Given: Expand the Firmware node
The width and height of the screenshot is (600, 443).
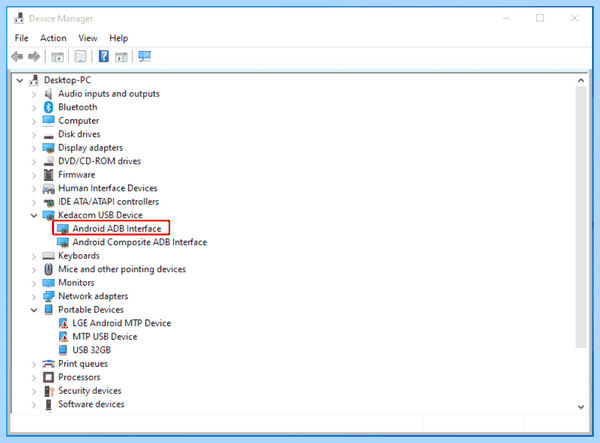Looking at the screenshot, I should 34,175.
